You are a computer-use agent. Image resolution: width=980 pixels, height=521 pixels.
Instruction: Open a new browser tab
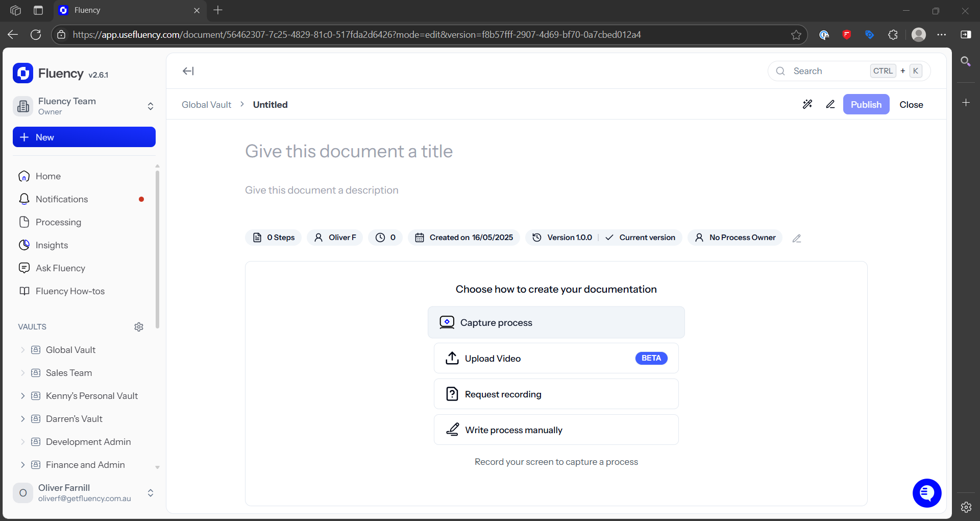pos(218,10)
